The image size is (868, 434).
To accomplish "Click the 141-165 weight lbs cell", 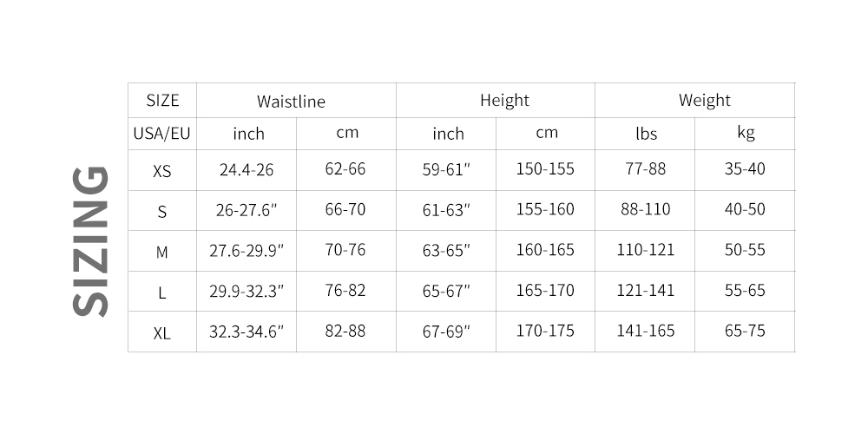I will click(646, 331).
